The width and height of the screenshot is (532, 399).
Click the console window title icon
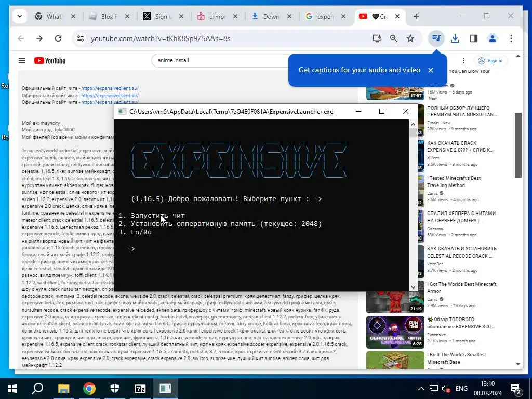[123, 112]
